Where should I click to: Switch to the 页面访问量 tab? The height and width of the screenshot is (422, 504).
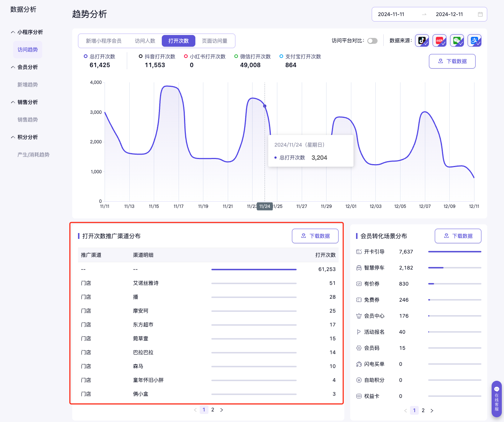coord(215,41)
